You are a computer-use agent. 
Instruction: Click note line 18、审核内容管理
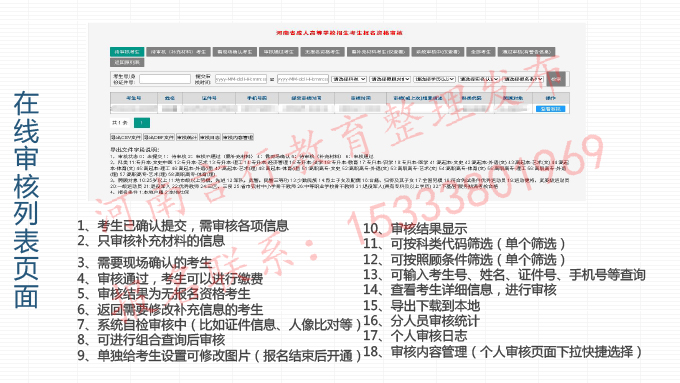(x=503, y=352)
